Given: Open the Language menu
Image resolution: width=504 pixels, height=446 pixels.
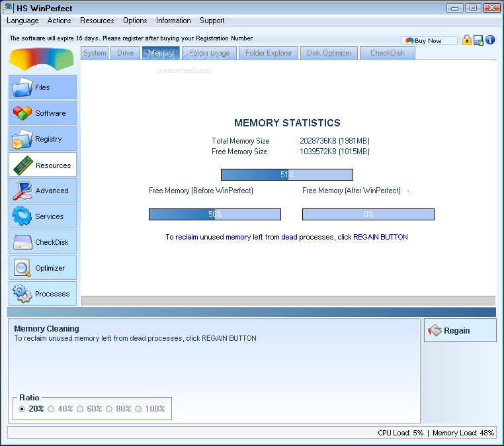Looking at the screenshot, I should pos(22,21).
